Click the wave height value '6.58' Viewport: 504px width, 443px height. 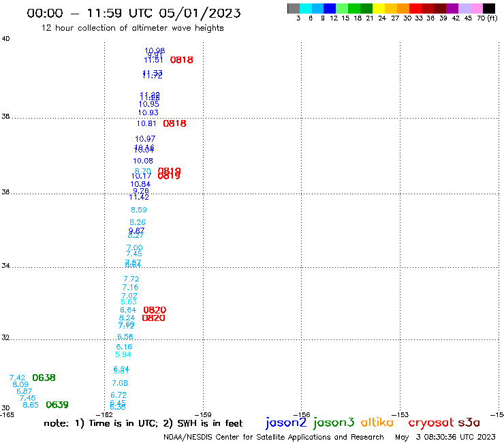pyautogui.click(x=125, y=337)
